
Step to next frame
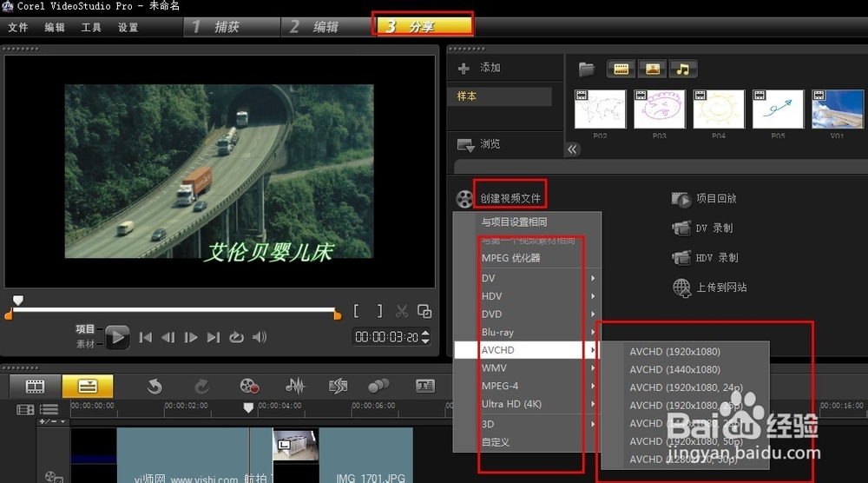pos(191,337)
